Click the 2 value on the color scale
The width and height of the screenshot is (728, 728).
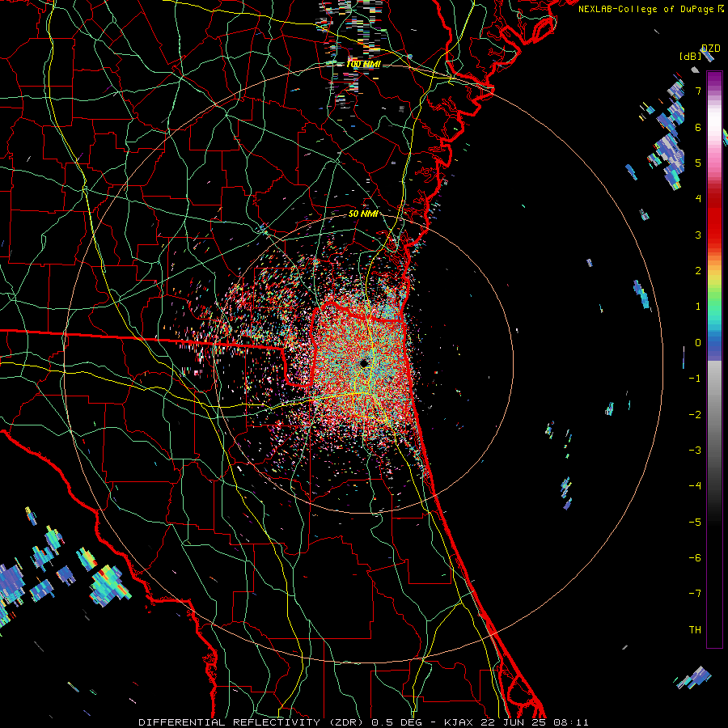click(x=698, y=271)
